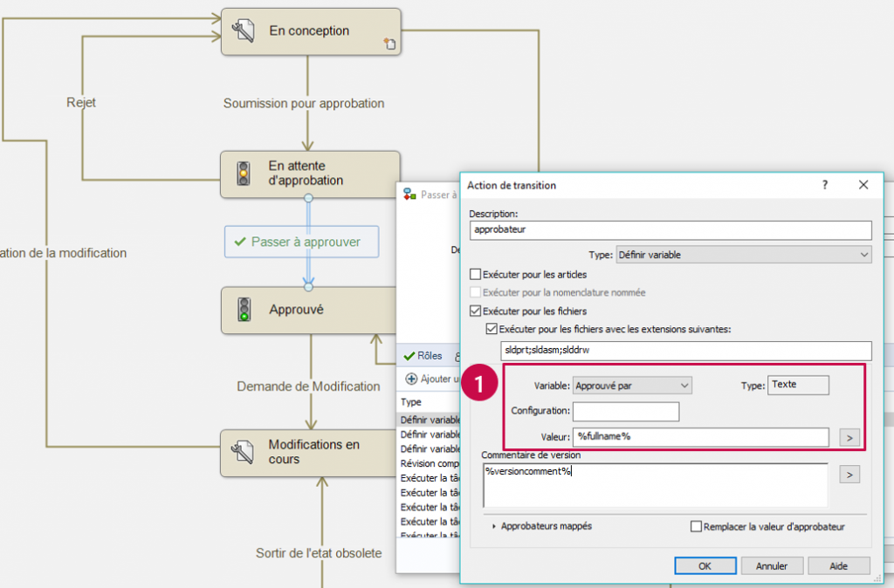Click the Rejet transition label
The height and width of the screenshot is (588, 894).
[81, 103]
